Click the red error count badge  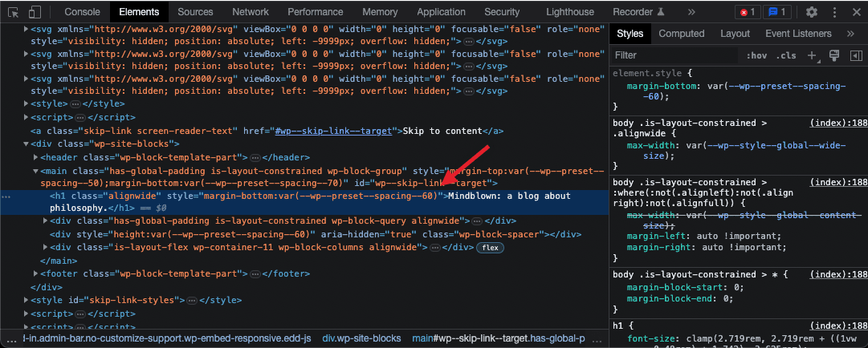point(748,11)
